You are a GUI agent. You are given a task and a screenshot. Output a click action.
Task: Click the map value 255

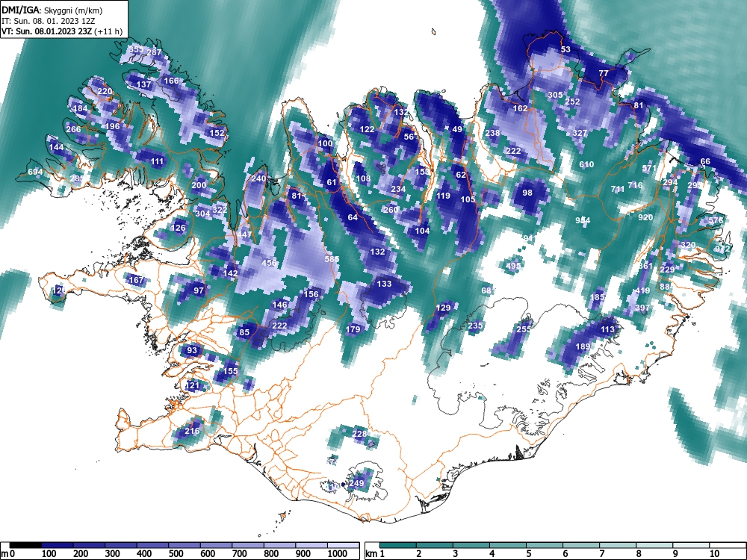click(x=524, y=329)
